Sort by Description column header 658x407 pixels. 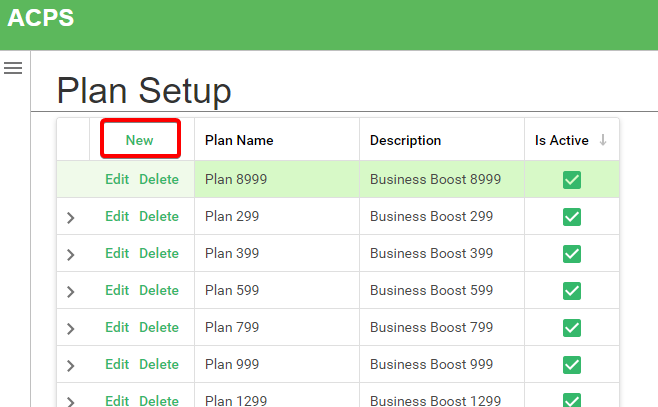405,141
